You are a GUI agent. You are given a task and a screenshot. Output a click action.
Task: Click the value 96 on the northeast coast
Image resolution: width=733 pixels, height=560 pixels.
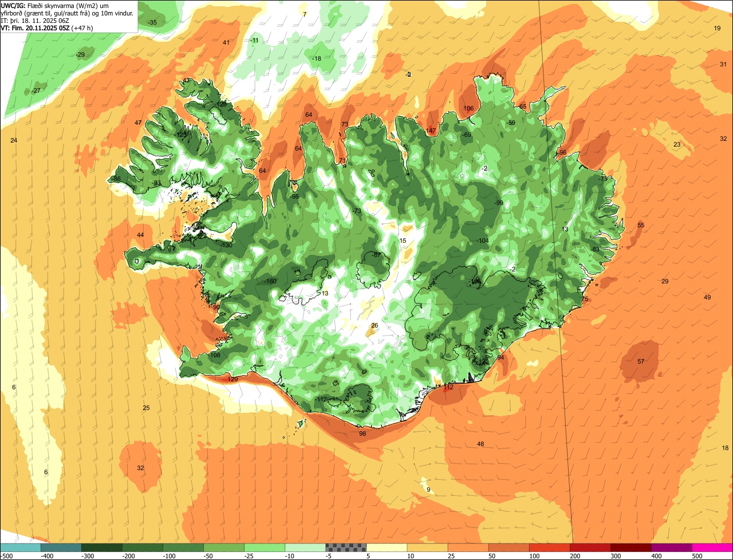[x=563, y=153]
